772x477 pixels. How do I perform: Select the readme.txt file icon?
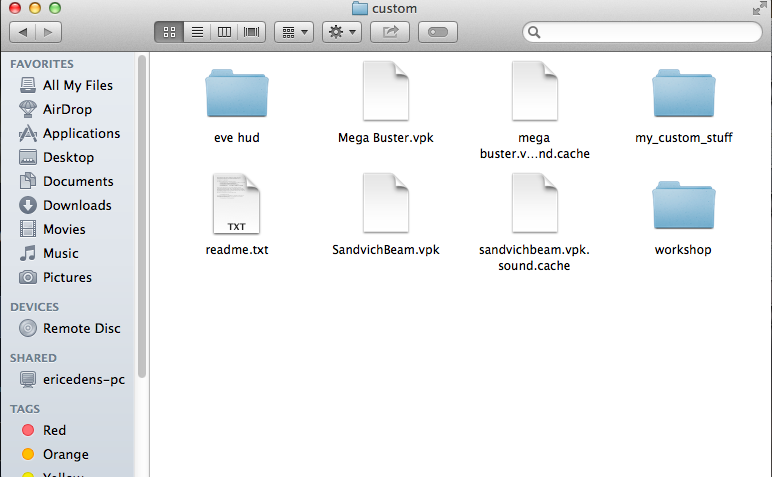pos(237,203)
